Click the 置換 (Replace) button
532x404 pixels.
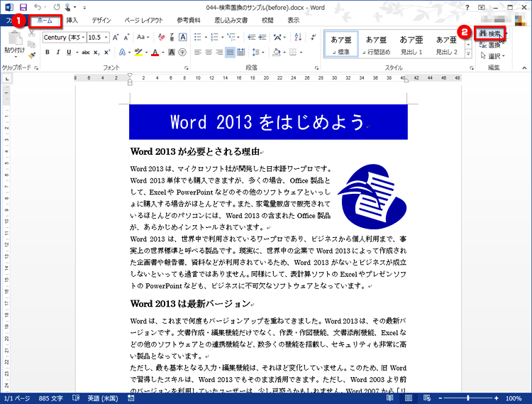[490, 45]
